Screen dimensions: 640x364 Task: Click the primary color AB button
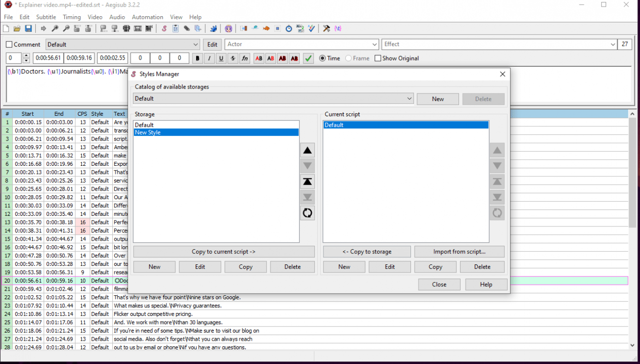click(259, 59)
